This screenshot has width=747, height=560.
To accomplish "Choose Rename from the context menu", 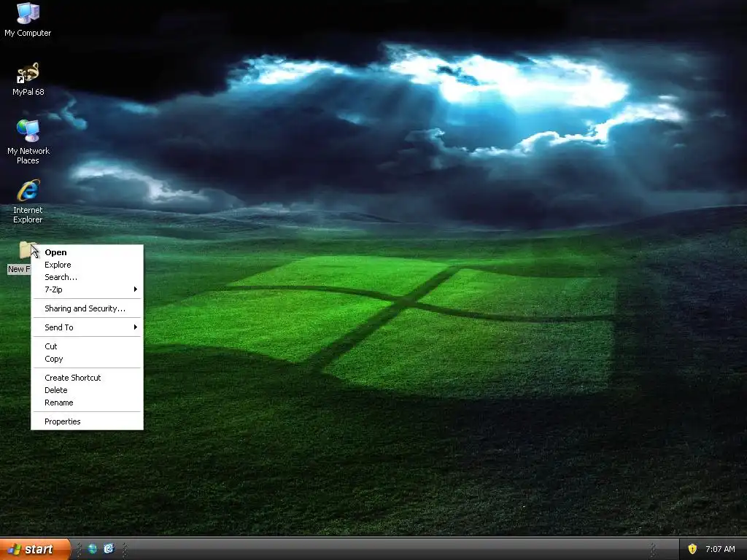I will tap(88, 402).
